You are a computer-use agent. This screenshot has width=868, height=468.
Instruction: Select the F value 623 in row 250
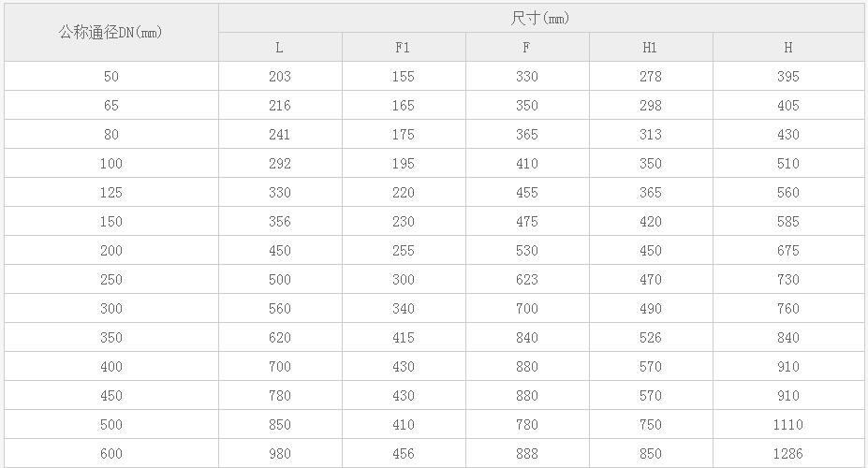click(x=527, y=280)
